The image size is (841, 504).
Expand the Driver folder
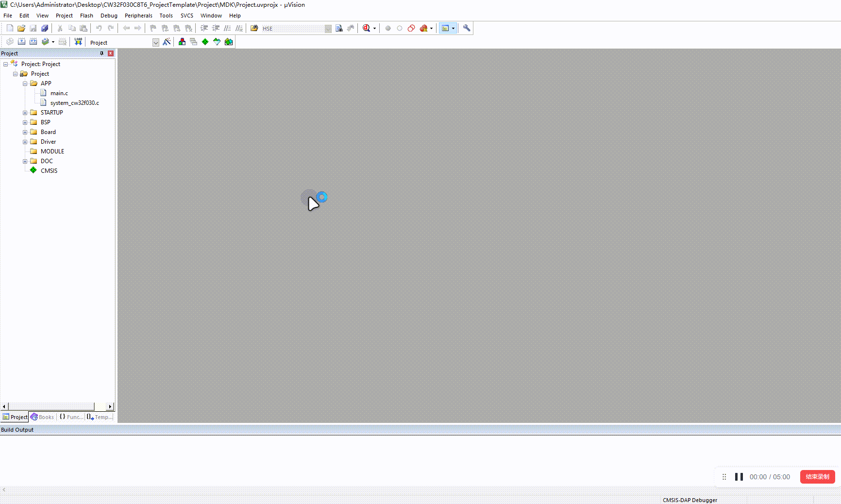click(25, 142)
